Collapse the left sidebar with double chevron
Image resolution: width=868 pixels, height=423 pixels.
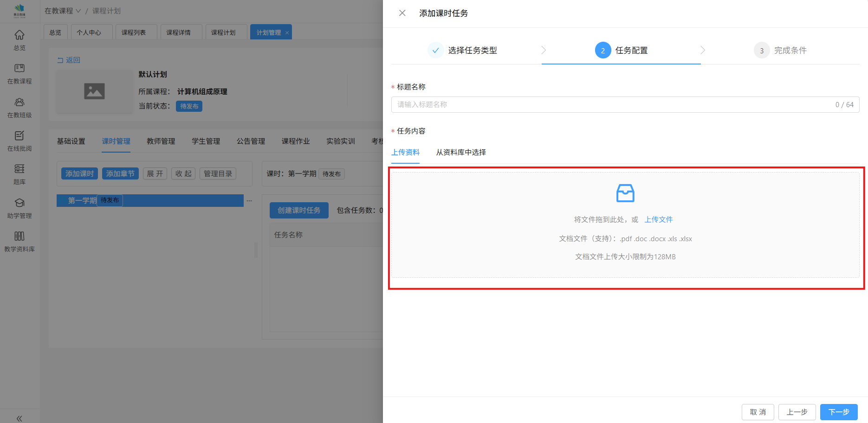19,418
